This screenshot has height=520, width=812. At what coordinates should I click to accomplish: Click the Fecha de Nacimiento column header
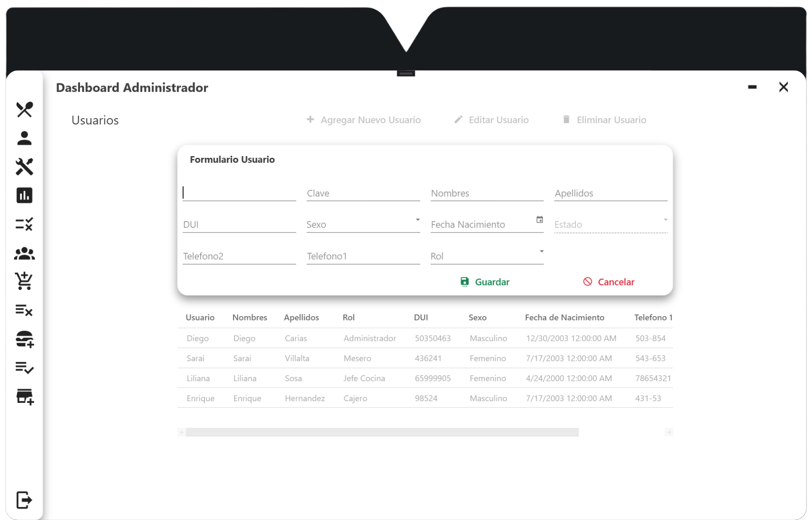564,317
